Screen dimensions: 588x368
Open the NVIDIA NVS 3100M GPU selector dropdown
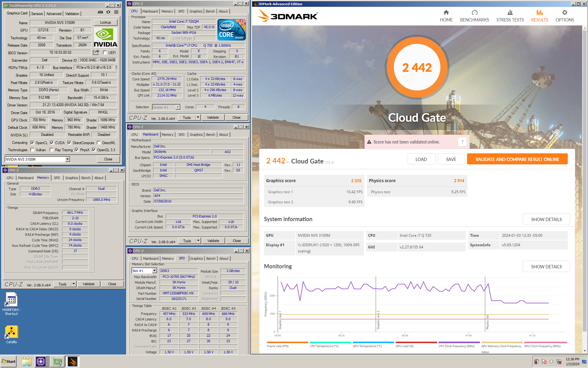pos(67,159)
